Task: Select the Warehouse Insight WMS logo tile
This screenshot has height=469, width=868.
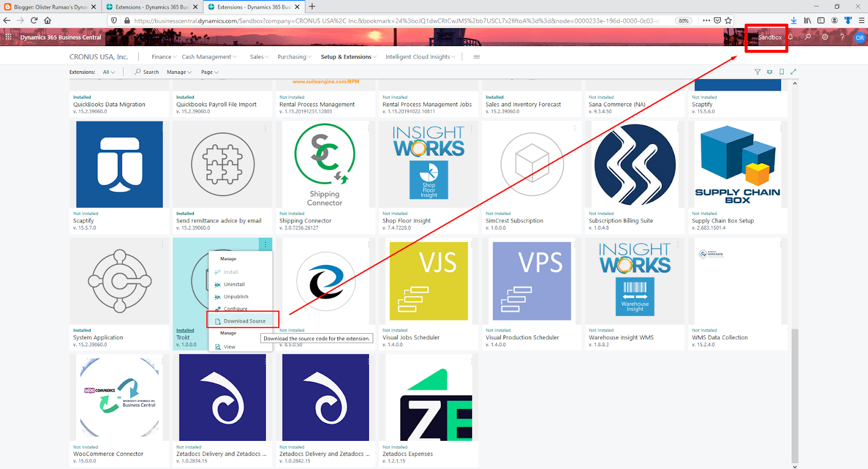Action: 635,281
